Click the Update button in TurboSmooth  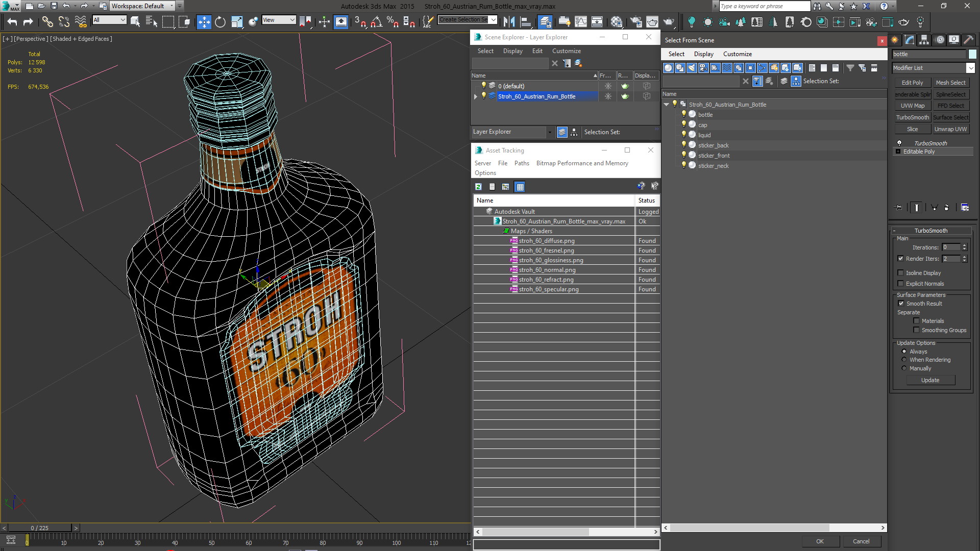point(929,380)
